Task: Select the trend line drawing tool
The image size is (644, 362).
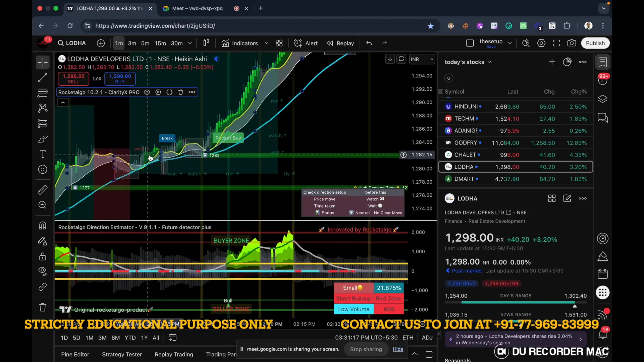Action: tap(43, 78)
